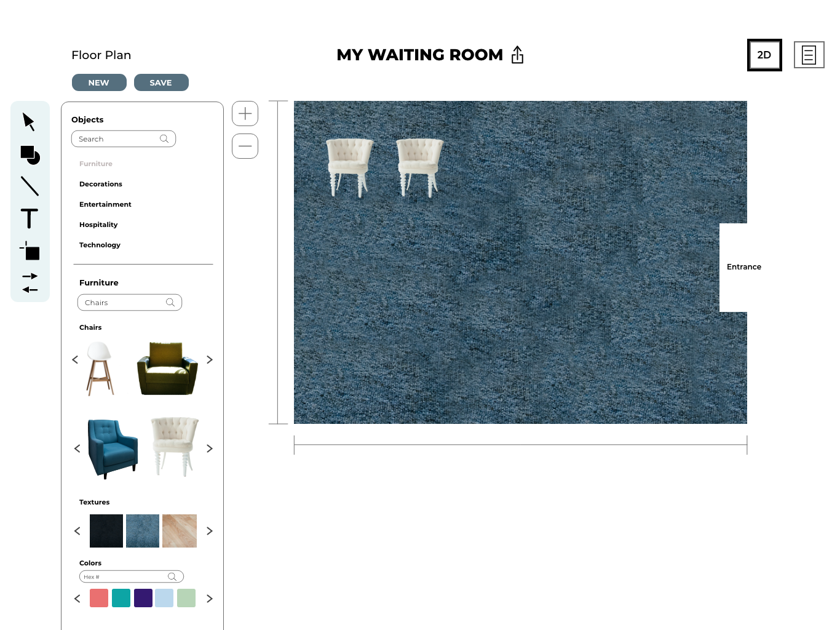This screenshot has width=840, height=630.
Task: Click the Objects search magnifier icon
Action: 164,139
